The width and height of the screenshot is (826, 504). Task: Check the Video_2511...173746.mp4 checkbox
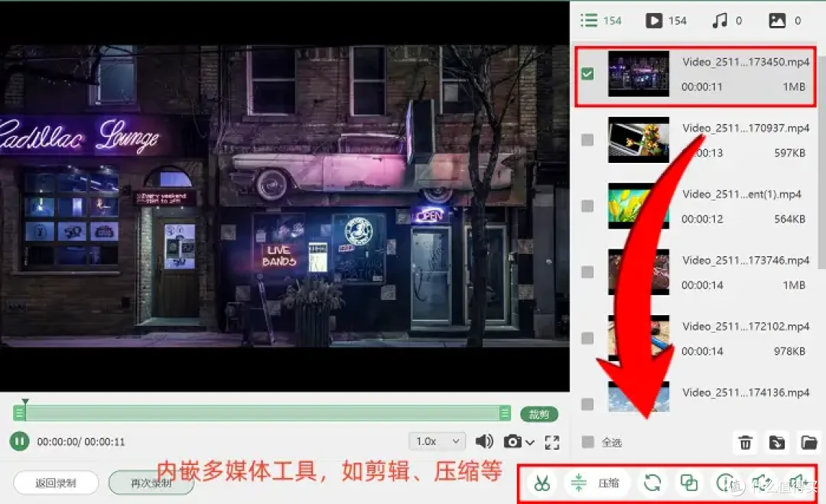coord(587,272)
